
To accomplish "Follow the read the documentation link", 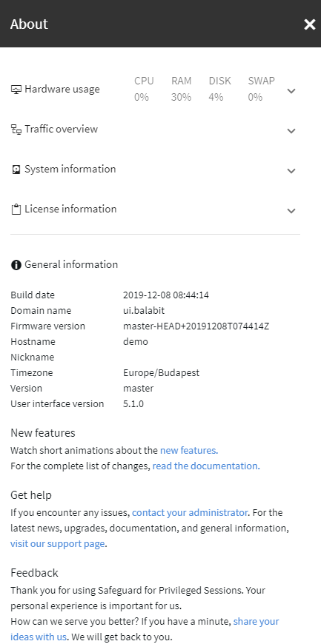I will pyautogui.click(x=206, y=466).
